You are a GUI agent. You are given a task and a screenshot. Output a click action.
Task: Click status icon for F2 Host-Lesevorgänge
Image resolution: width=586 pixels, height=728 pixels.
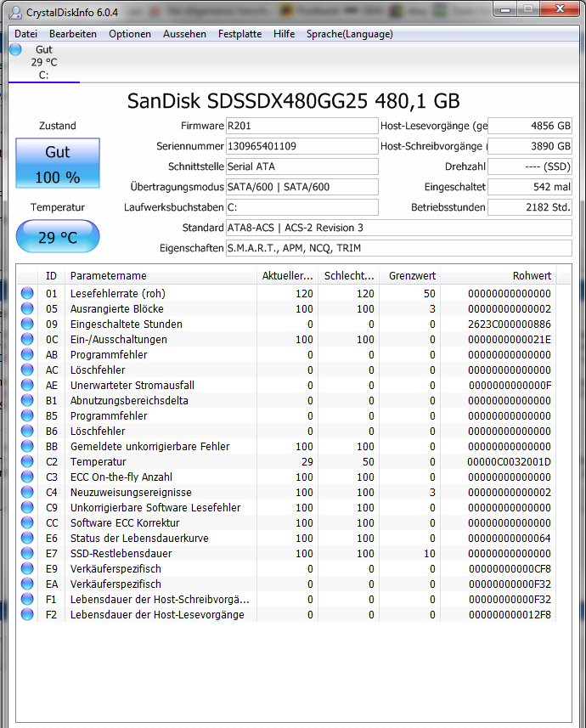[x=27, y=615]
